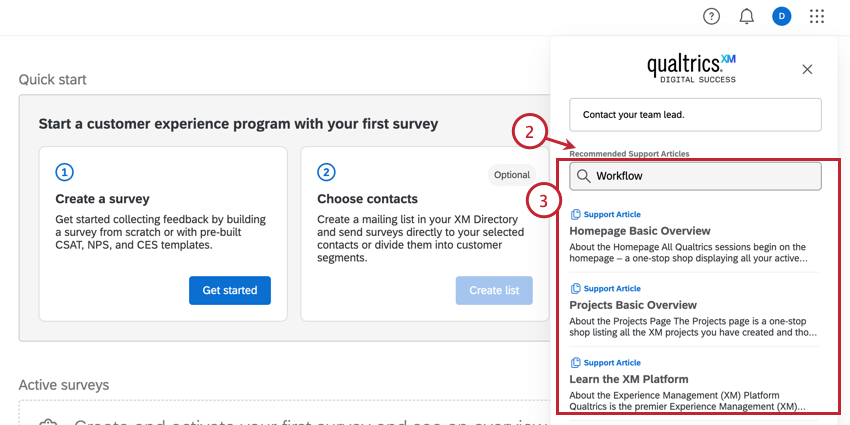Open the user account avatar
850x425 pixels.
pyautogui.click(x=781, y=16)
